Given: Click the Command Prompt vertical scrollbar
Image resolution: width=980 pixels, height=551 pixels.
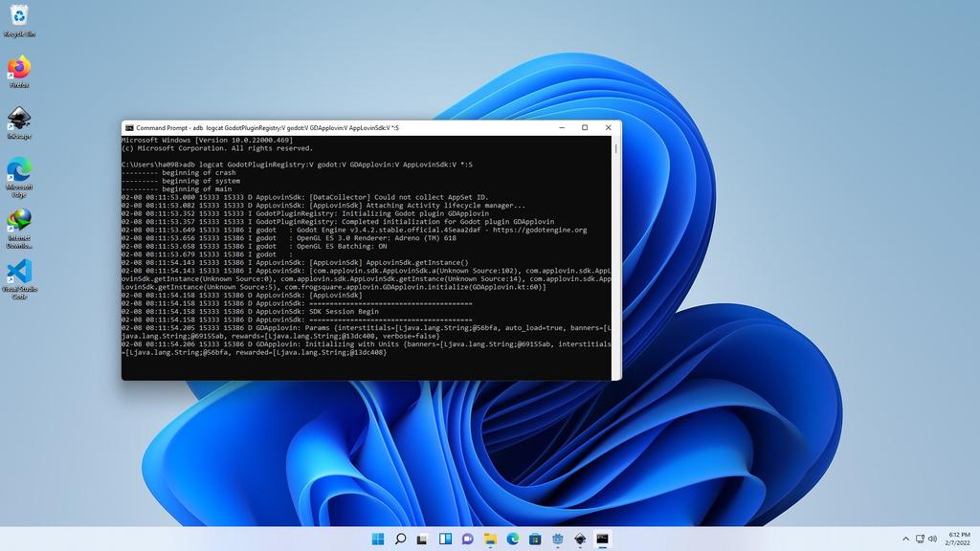Looking at the screenshot, I should (615, 257).
